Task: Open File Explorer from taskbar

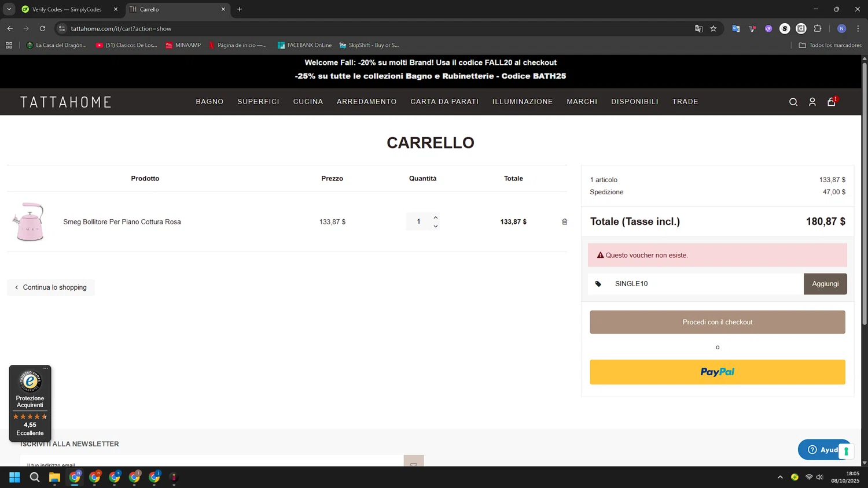Action: 54,477
